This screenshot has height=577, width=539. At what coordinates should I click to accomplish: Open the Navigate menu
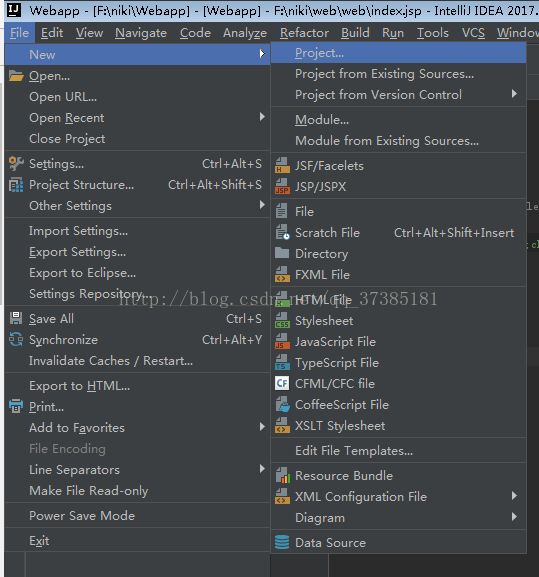point(141,33)
